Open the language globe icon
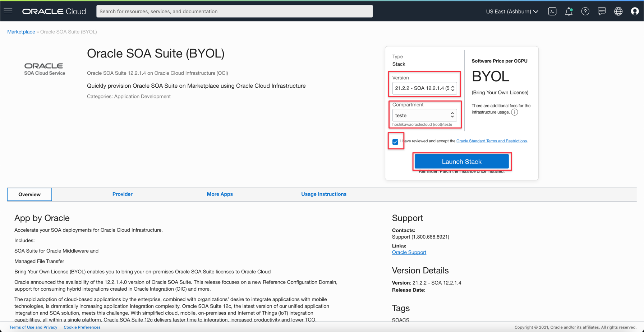644x332 pixels. pyautogui.click(x=618, y=11)
